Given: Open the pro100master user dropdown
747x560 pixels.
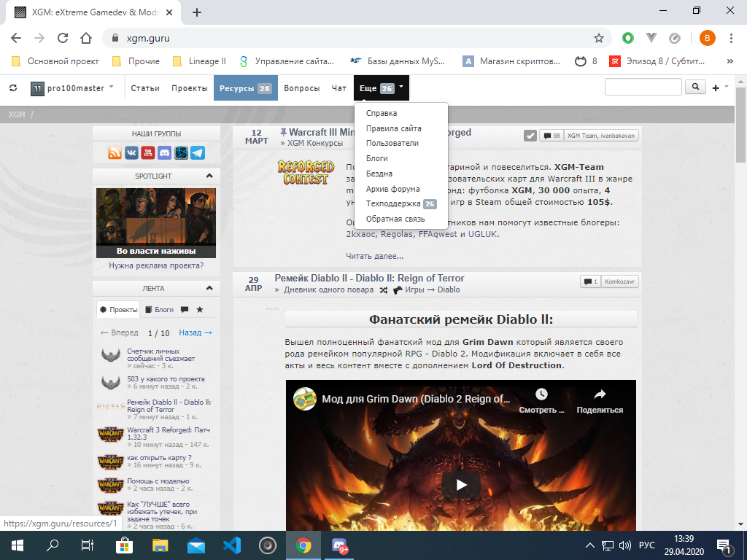Looking at the screenshot, I should pos(72,88).
